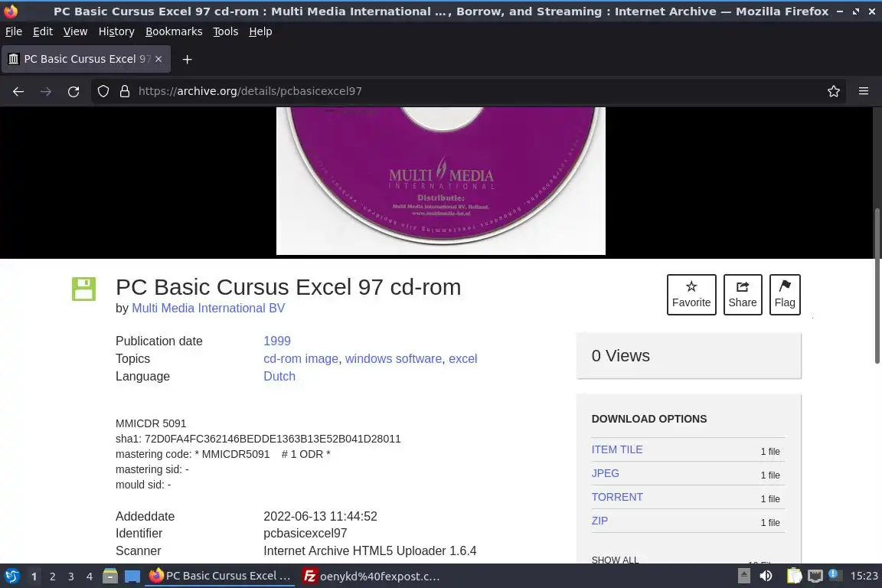Click the page vertical scrollbar
This screenshot has width=882, height=588.
[x=877, y=286]
